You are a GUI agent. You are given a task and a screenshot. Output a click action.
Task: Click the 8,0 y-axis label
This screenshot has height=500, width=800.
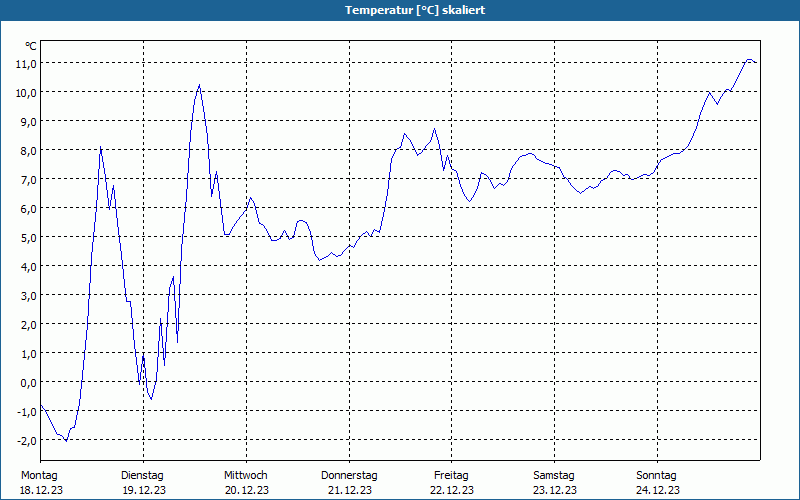pos(28,151)
